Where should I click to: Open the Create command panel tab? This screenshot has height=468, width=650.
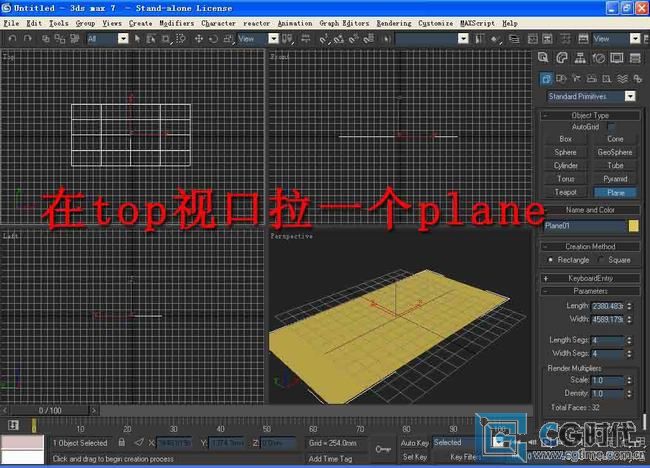click(543, 58)
